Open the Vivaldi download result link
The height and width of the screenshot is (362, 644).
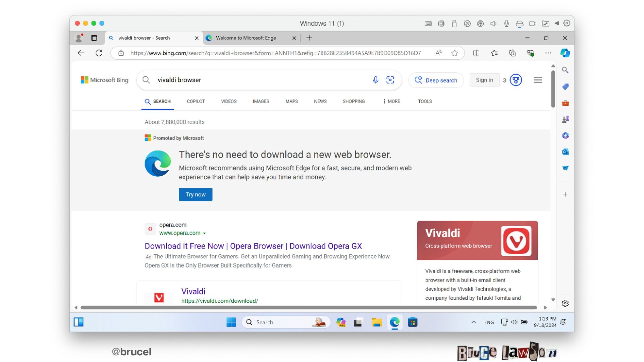(193, 291)
